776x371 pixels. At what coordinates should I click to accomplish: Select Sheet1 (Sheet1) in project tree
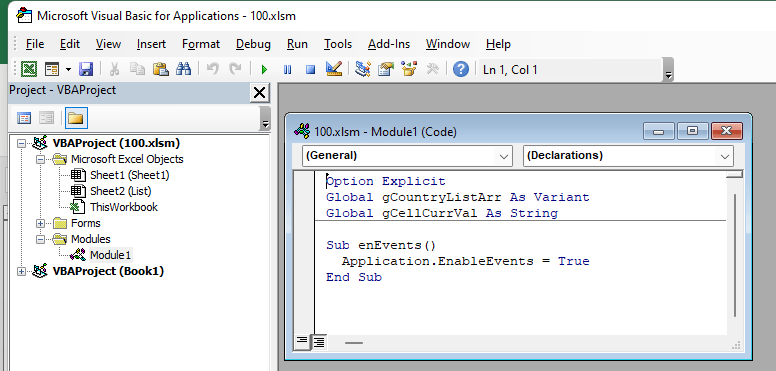(x=130, y=175)
